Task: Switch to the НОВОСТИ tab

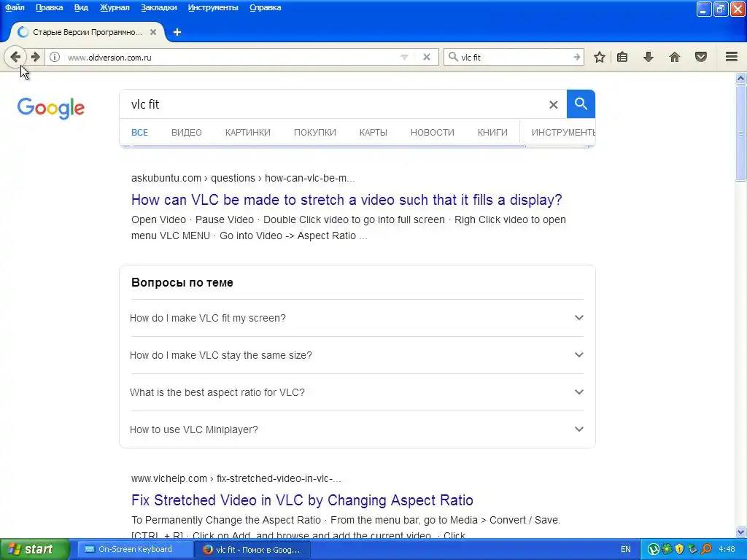Action: [x=432, y=133]
